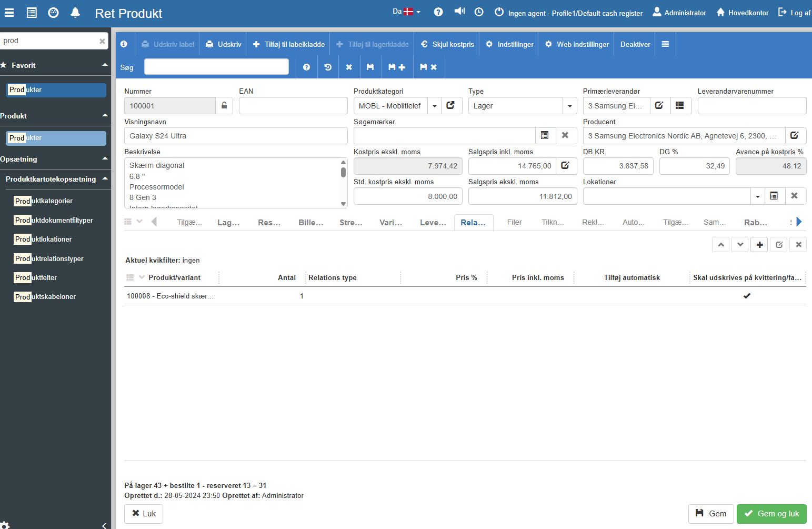Click the save and close icon in the toolbar
Viewport: 812px width, 529px height.
coord(428,67)
